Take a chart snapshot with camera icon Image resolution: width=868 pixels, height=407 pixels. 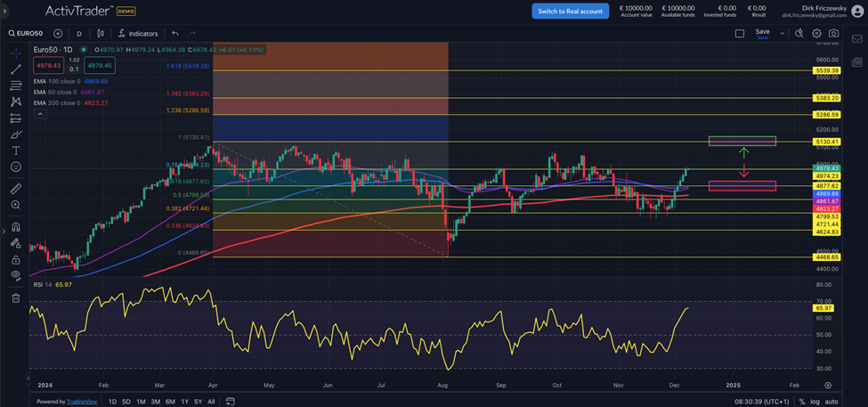coord(833,33)
